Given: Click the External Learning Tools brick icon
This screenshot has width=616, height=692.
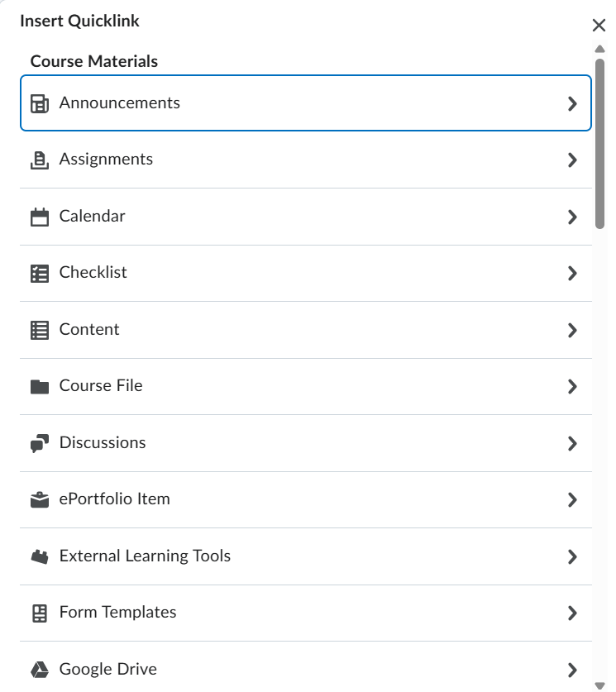Looking at the screenshot, I should [39, 556].
